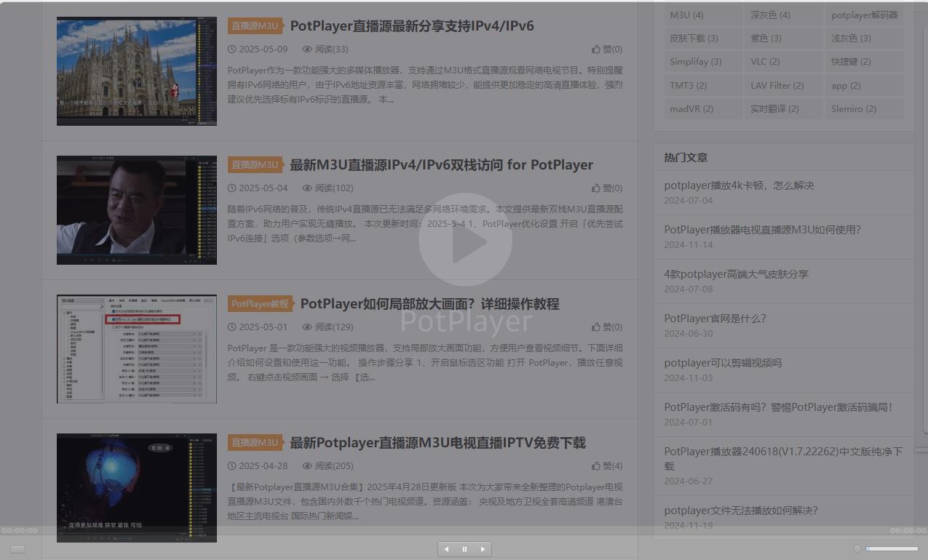Click the clock icon beside 2025-05-01
Screen dimensions: 928x560
tap(232, 327)
